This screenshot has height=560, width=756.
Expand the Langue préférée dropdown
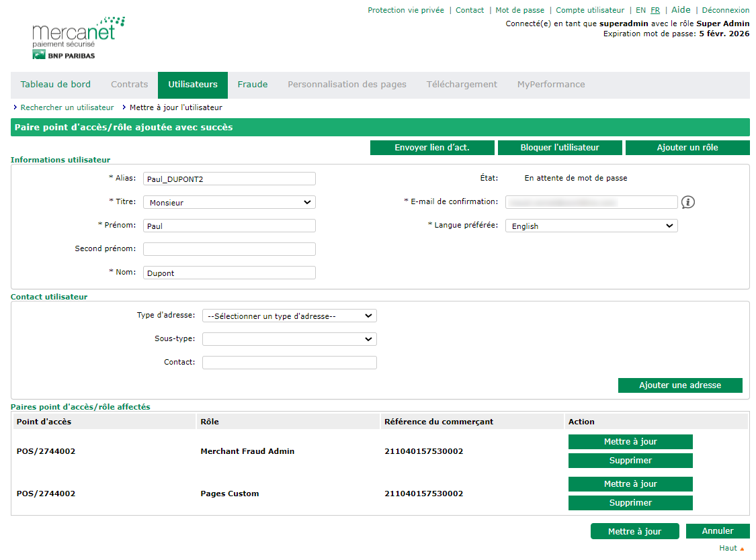tap(591, 226)
